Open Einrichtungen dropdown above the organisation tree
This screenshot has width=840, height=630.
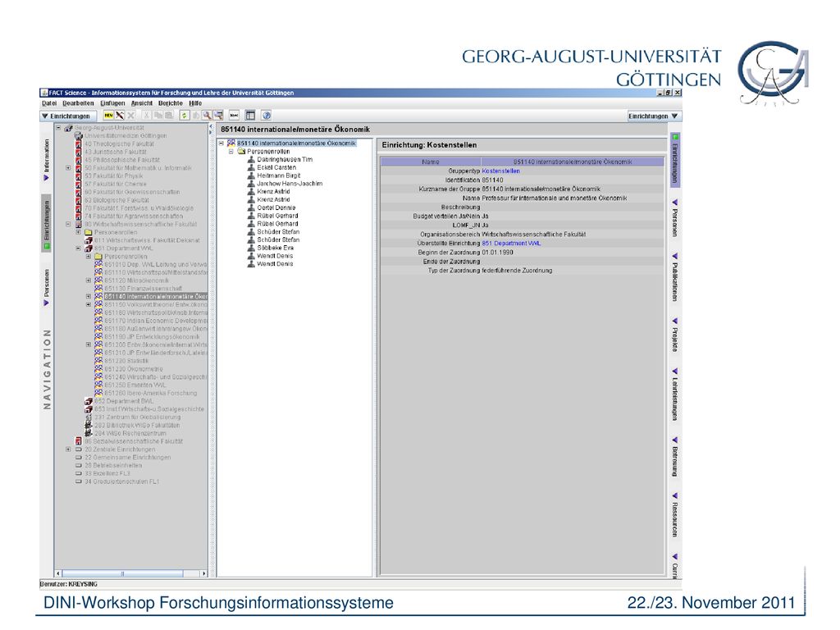tap(69, 116)
